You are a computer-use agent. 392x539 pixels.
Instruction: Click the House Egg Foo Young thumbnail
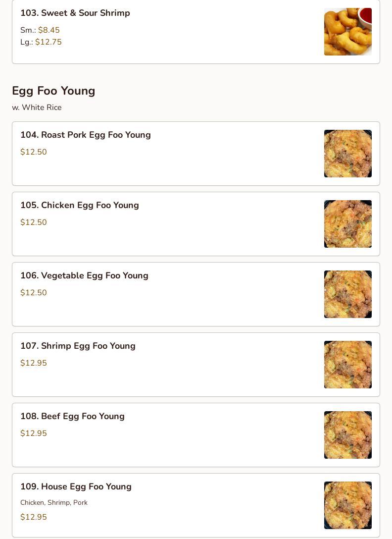point(347,505)
